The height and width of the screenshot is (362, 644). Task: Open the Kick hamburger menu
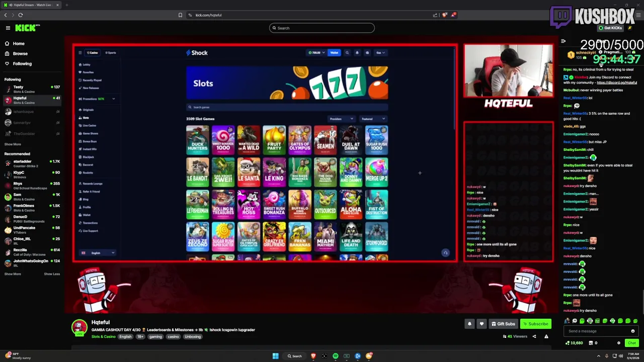[x=8, y=28]
